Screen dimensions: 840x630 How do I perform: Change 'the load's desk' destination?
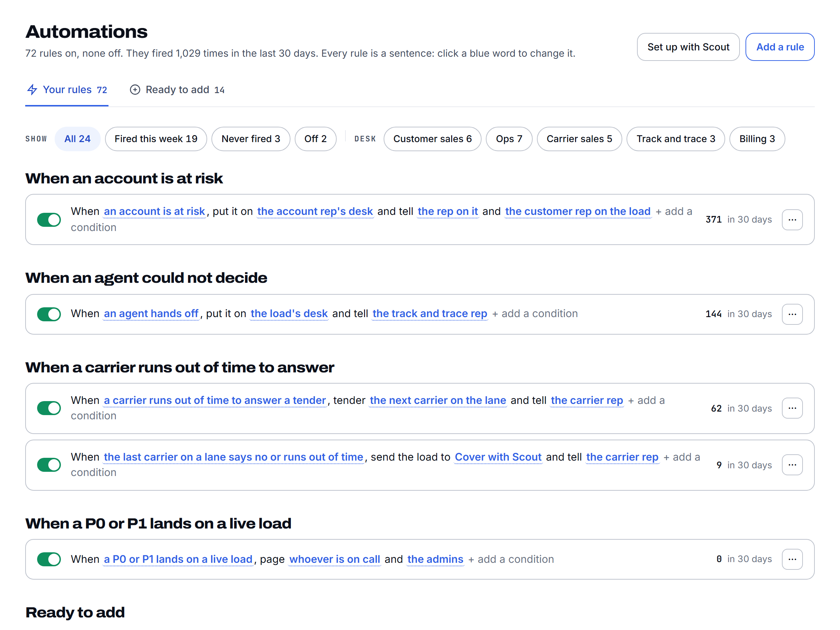point(289,313)
